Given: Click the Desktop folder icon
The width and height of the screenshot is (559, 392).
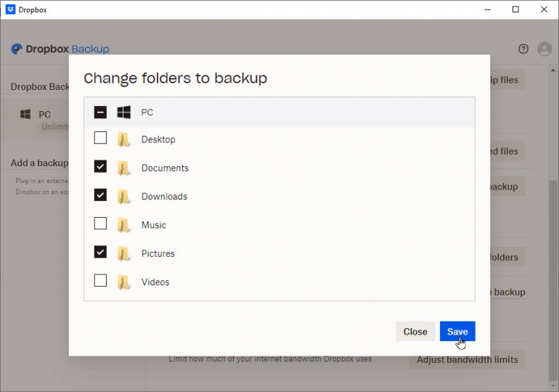Looking at the screenshot, I should pos(123,139).
